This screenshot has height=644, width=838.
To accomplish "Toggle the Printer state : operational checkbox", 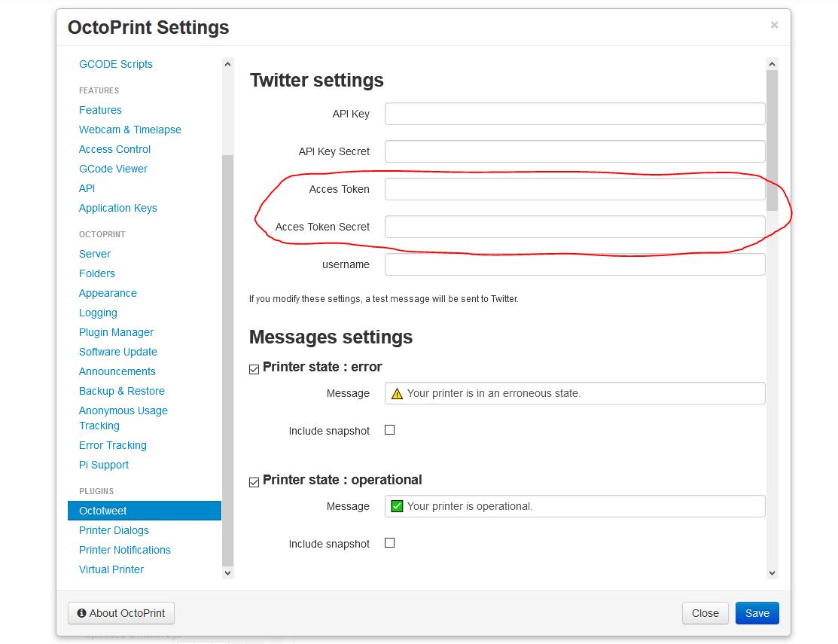I will coord(254,482).
